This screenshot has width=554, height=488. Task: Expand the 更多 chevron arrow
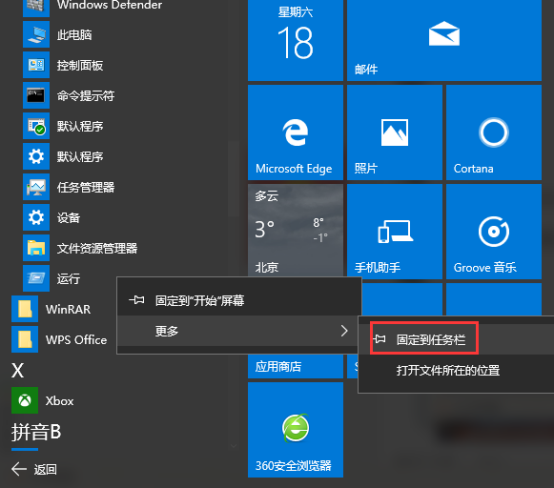point(344,331)
